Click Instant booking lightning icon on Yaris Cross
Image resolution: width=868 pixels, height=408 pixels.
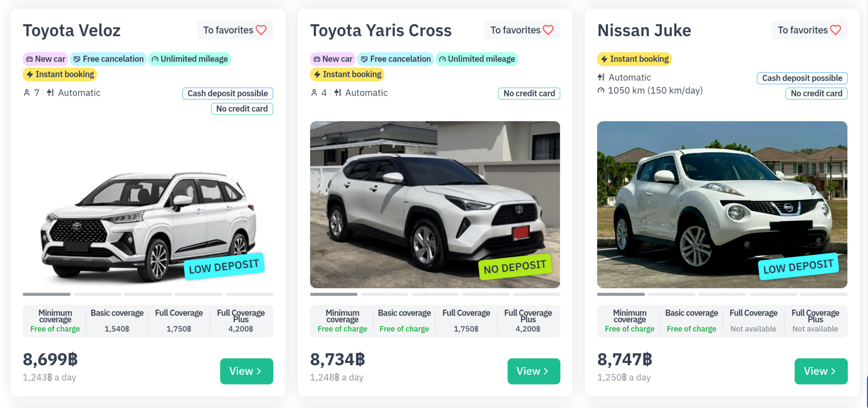click(x=317, y=74)
